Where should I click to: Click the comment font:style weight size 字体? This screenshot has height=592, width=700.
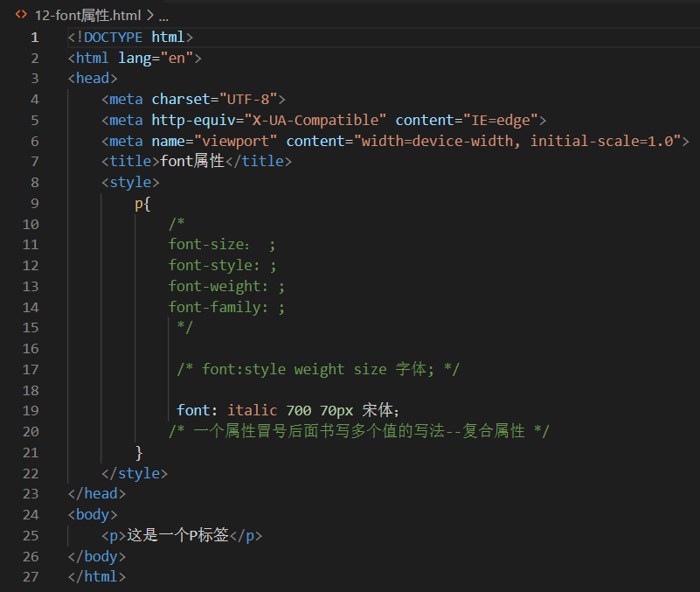pos(318,370)
